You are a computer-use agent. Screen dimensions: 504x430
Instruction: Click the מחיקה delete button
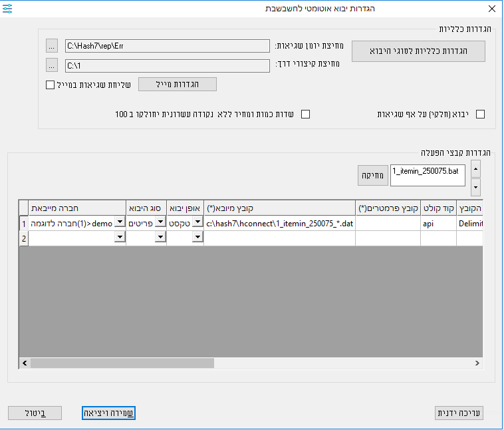[x=373, y=176]
